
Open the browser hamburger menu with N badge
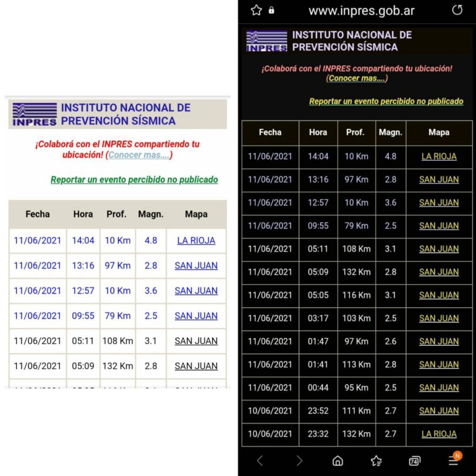[x=455, y=459]
